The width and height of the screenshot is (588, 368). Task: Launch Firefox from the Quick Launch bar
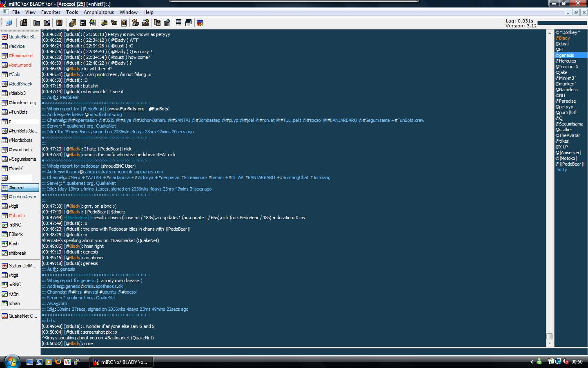click(x=58, y=362)
